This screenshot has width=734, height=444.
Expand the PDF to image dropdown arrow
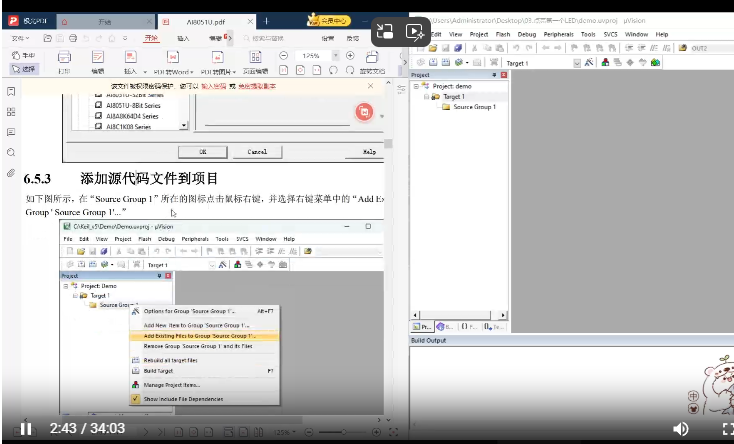(x=234, y=72)
